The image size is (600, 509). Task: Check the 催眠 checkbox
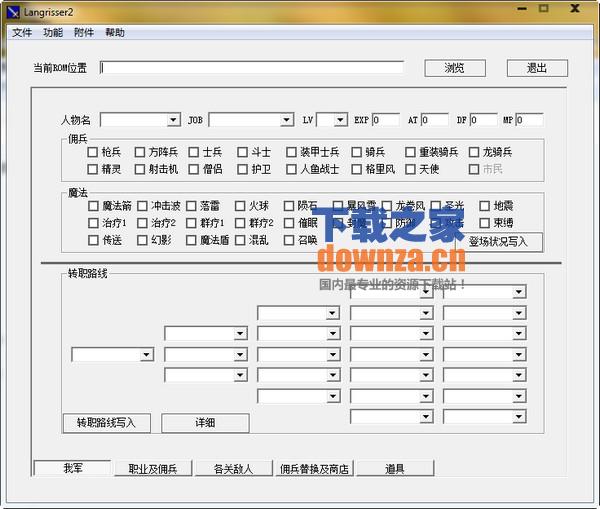pyautogui.click(x=289, y=223)
